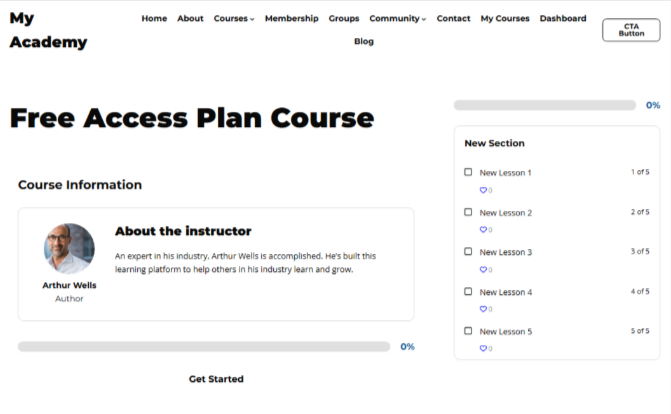Navigate to the Blog page
This screenshot has height=414, width=671.
click(x=364, y=42)
